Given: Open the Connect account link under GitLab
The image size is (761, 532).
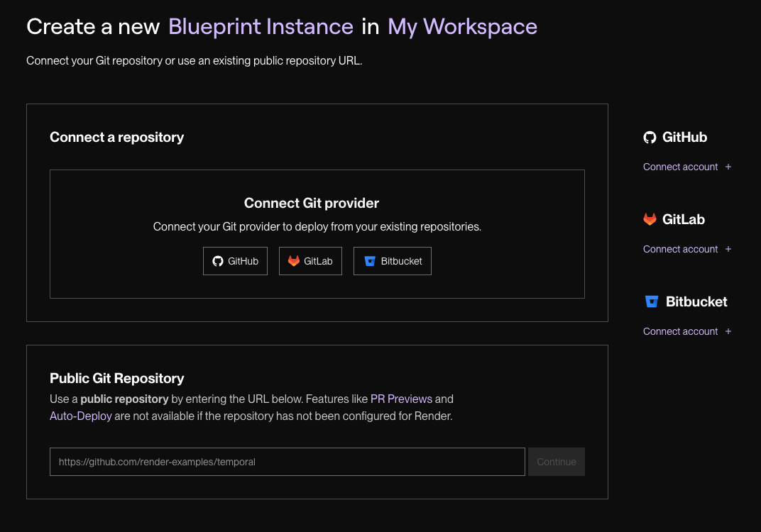Looking at the screenshot, I should point(681,249).
